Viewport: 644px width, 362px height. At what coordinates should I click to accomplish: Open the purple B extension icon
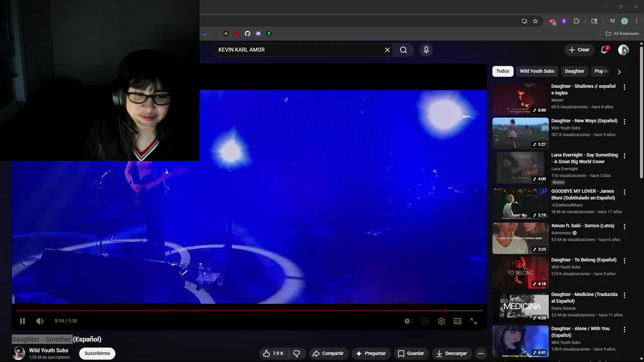[x=564, y=21]
